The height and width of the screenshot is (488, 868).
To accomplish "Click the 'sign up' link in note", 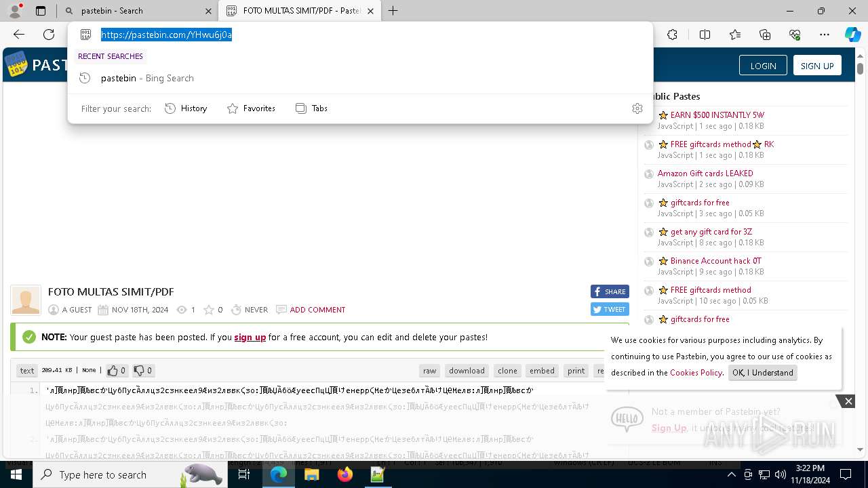I will 250,337.
